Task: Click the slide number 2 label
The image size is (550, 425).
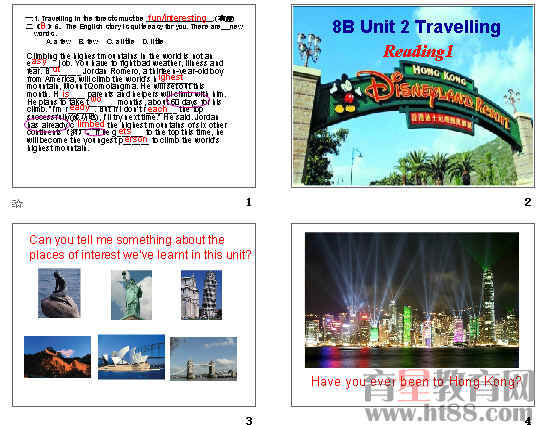Action: tap(528, 202)
